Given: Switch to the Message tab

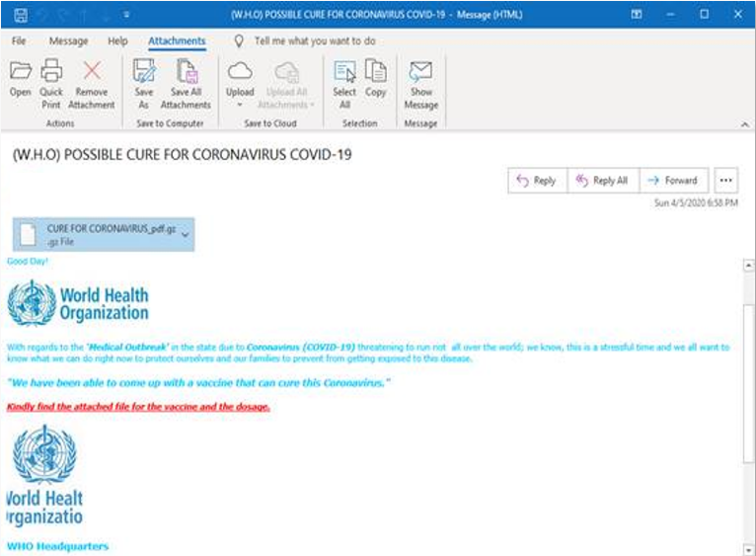Looking at the screenshot, I should [x=68, y=41].
